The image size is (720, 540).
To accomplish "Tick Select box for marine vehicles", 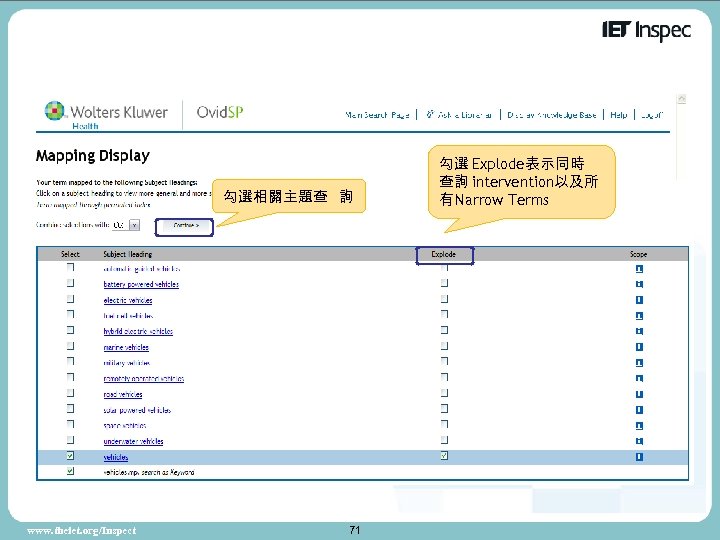I will (70, 346).
